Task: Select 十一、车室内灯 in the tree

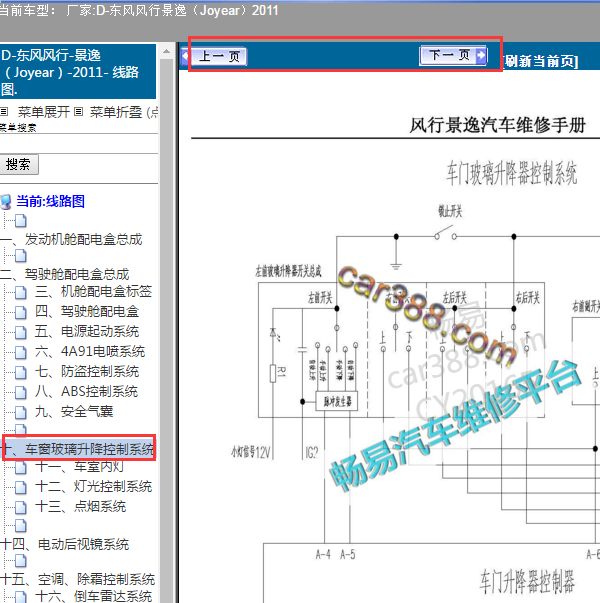Action: pyautogui.click(x=79, y=466)
